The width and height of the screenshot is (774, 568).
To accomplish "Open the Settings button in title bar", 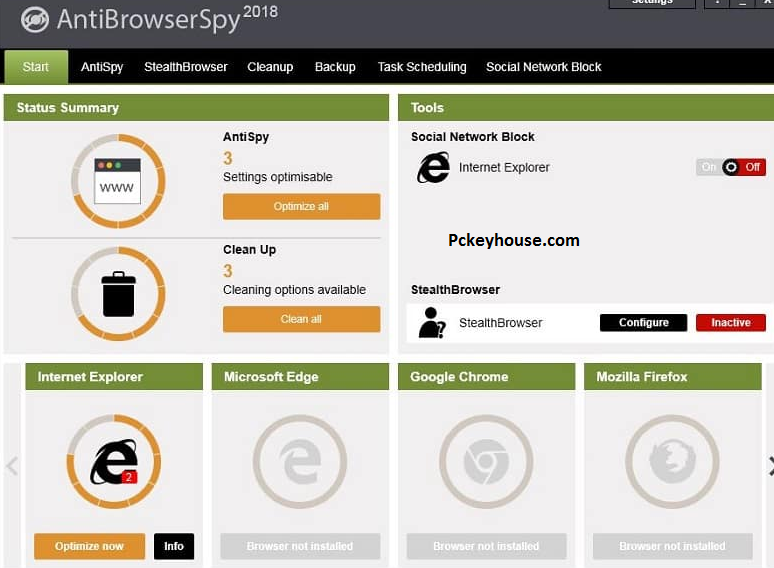I will pyautogui.click(x=652, y=3).
